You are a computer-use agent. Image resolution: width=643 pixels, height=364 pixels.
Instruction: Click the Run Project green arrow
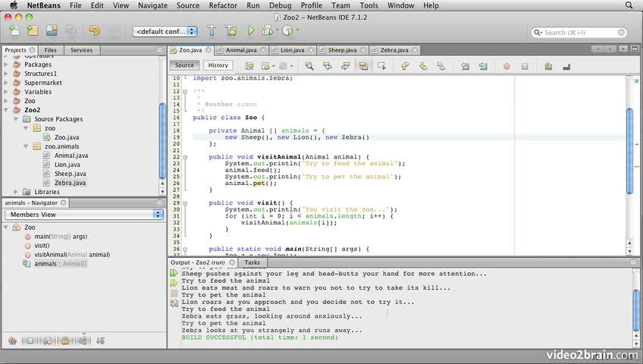tap(250, 31)
